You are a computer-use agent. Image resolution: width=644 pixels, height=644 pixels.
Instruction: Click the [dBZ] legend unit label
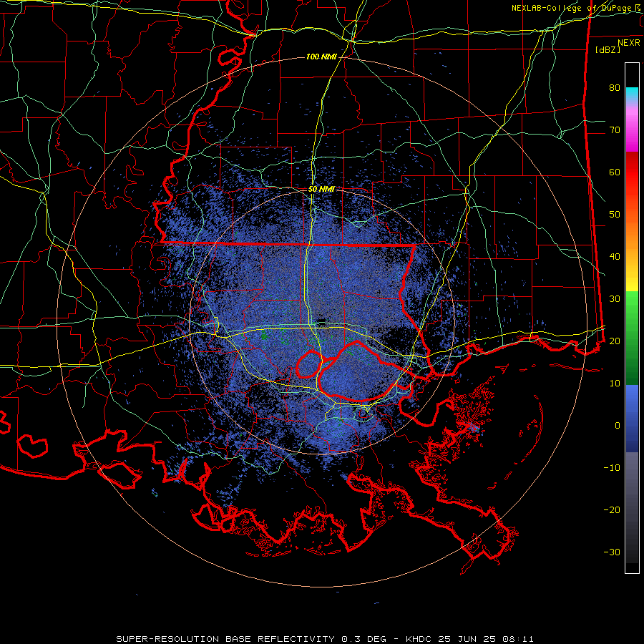[x=608, y=50]
